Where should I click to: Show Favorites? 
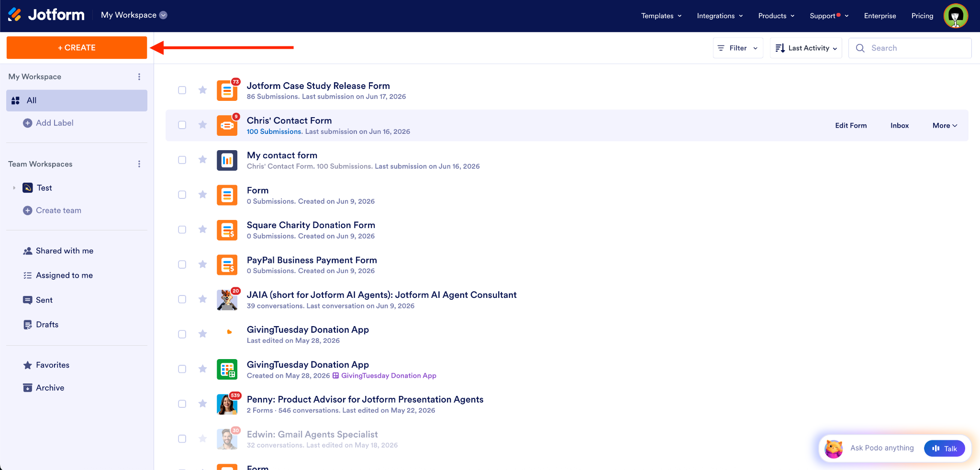(46, 365)
